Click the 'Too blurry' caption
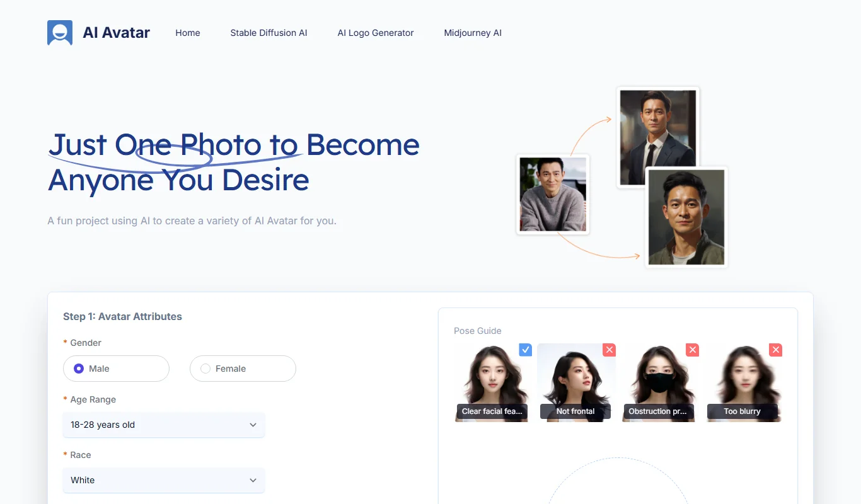The image size is (861, 504). pyautogui.click(x=743, y=411)
